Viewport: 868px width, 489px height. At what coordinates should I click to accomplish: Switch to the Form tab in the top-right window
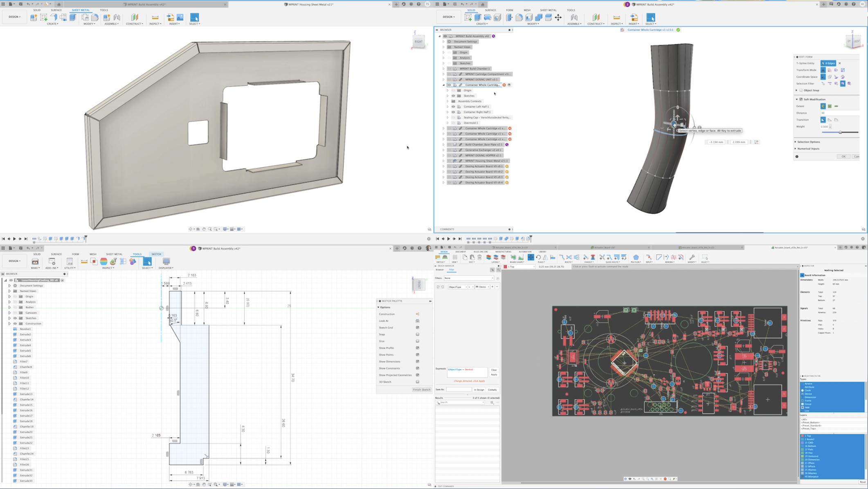[x=509, y=10]
